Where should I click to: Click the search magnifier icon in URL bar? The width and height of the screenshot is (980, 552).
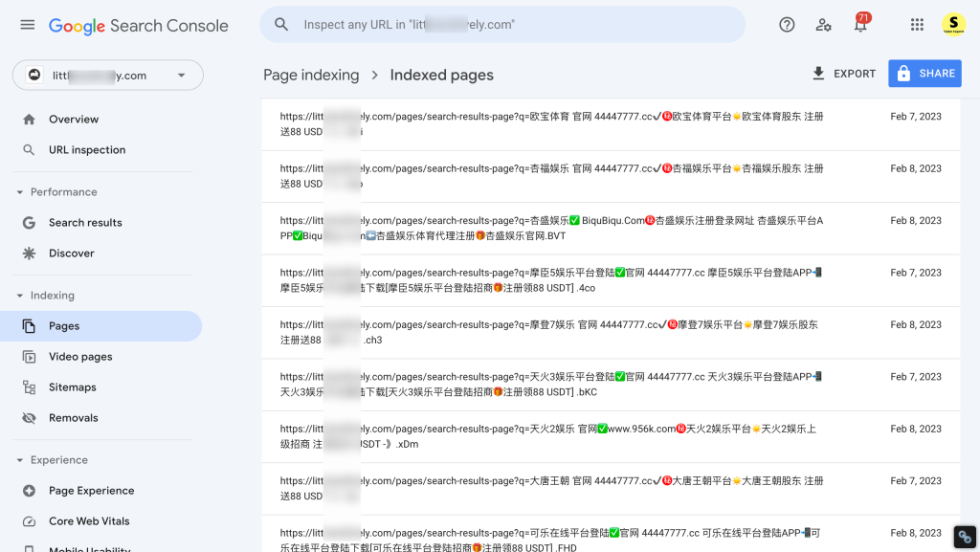coord(281,24)
